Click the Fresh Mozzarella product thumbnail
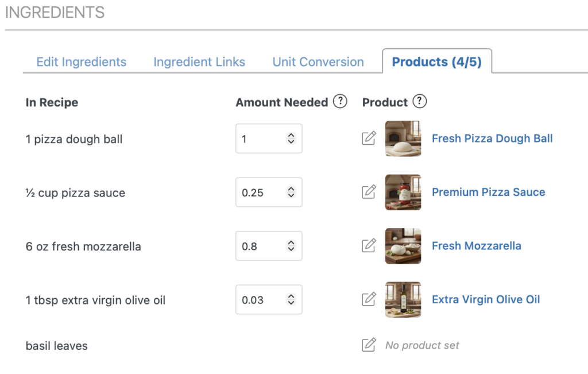 (403, 246)
